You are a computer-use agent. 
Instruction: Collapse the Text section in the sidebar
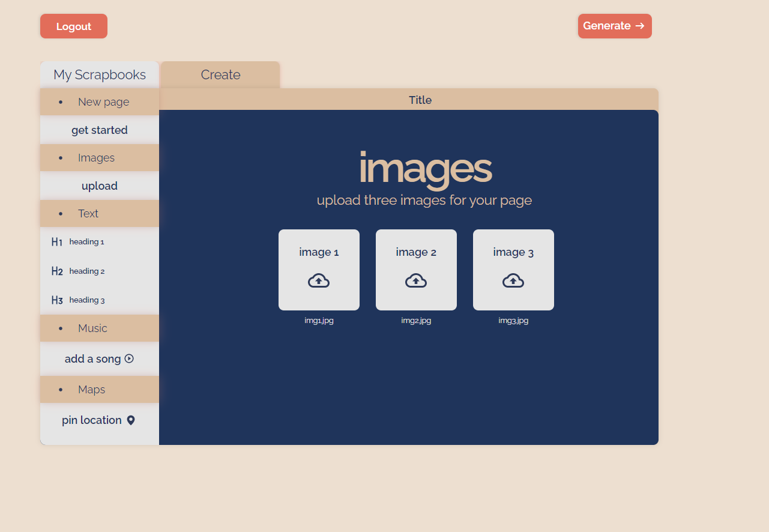click(x=88, y=213)
